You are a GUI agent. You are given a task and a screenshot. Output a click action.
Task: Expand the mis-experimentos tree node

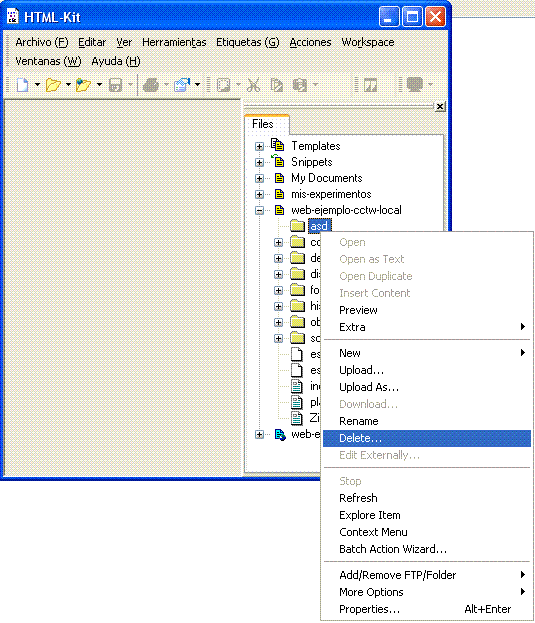259,194
